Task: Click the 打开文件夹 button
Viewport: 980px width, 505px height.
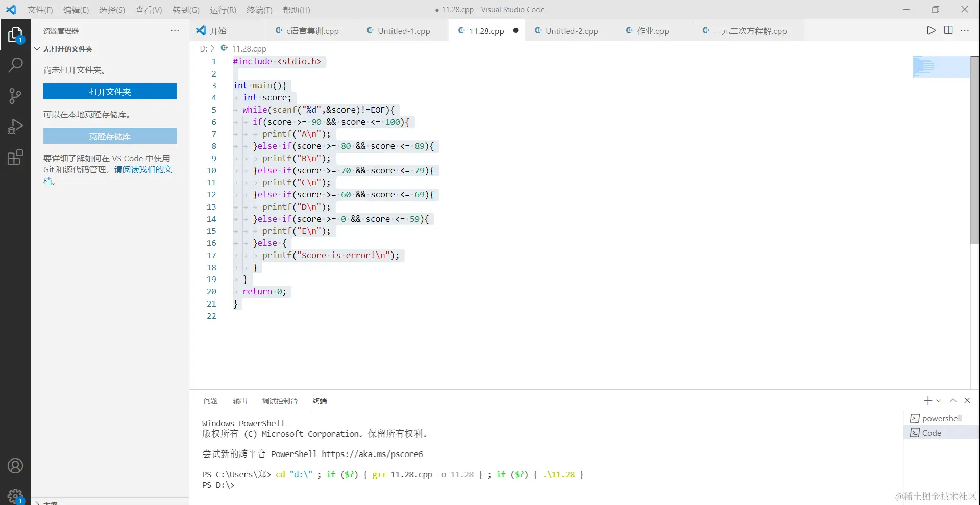Action: [x=110, y=91]
